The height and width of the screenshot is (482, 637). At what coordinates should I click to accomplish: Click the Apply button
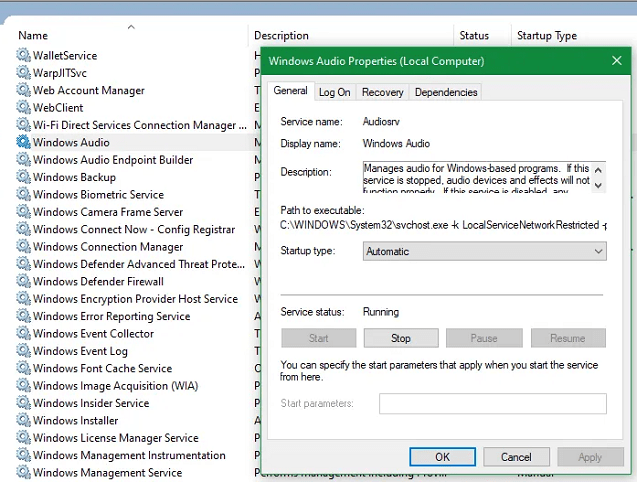(590, 457)
